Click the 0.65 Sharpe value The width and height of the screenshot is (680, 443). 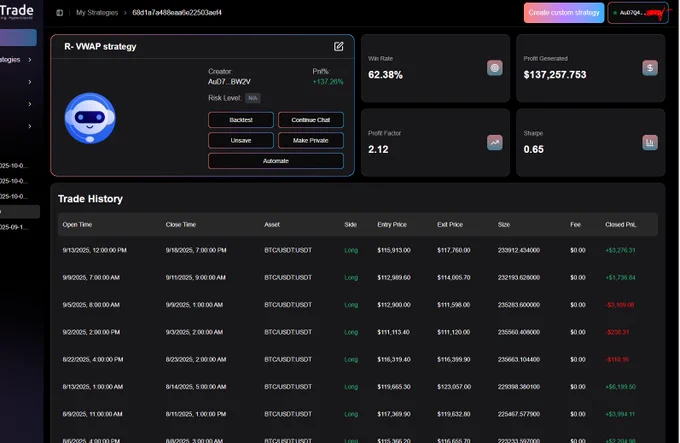click(x=533, y=150)
